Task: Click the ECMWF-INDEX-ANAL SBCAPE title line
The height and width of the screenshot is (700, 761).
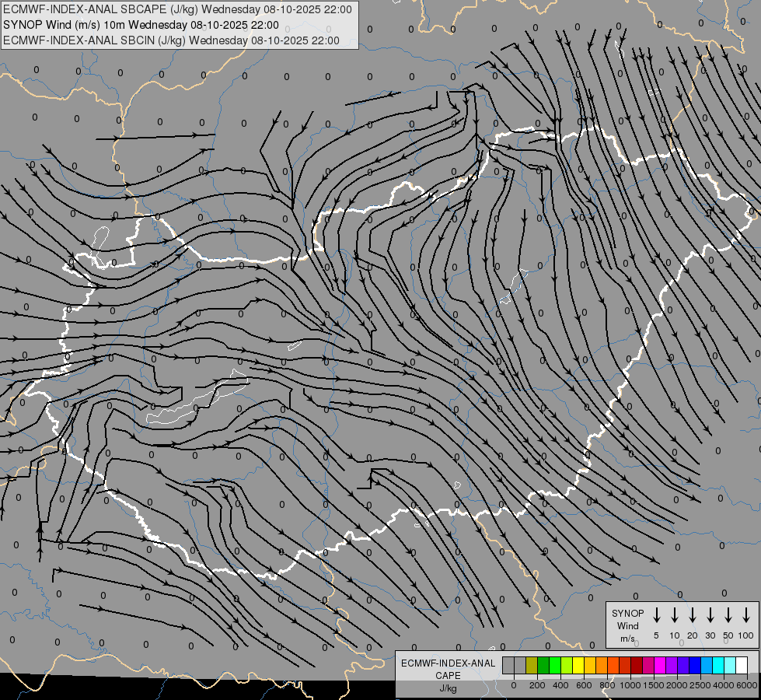Action: click(177, 9)
